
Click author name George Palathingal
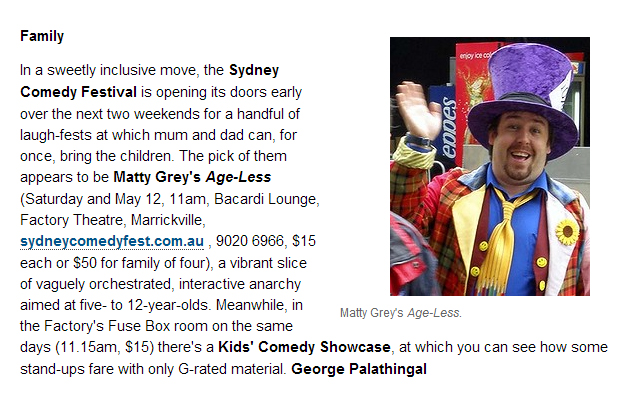click(x=358, y=369)
